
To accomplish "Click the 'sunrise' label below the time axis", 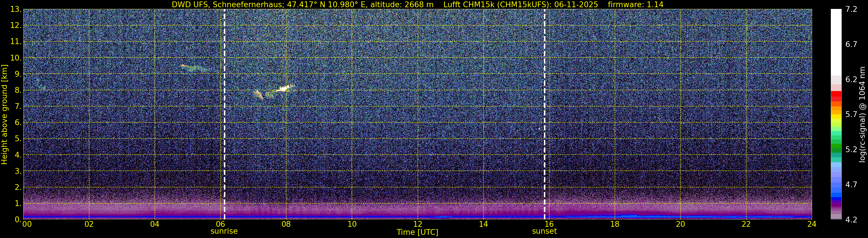I will [x=224, y=231].
